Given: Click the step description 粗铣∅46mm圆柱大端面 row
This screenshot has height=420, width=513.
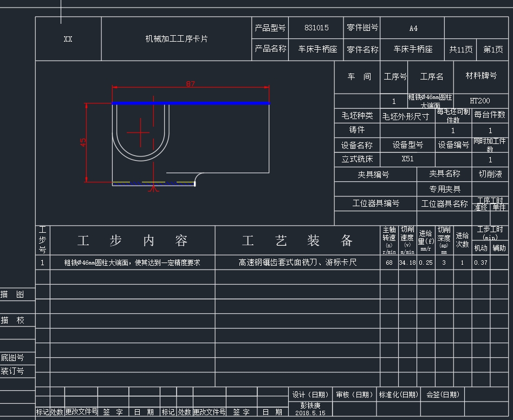Looking at the screenshot, I should pos(132,262).
